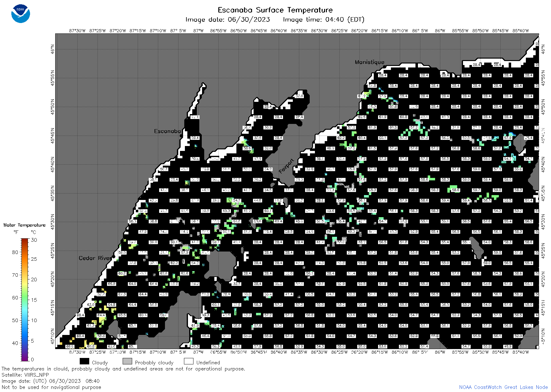Click the Cloudy legend label
Image resolution: width=551 pixels, height=392 pixels.
point(100,363)
